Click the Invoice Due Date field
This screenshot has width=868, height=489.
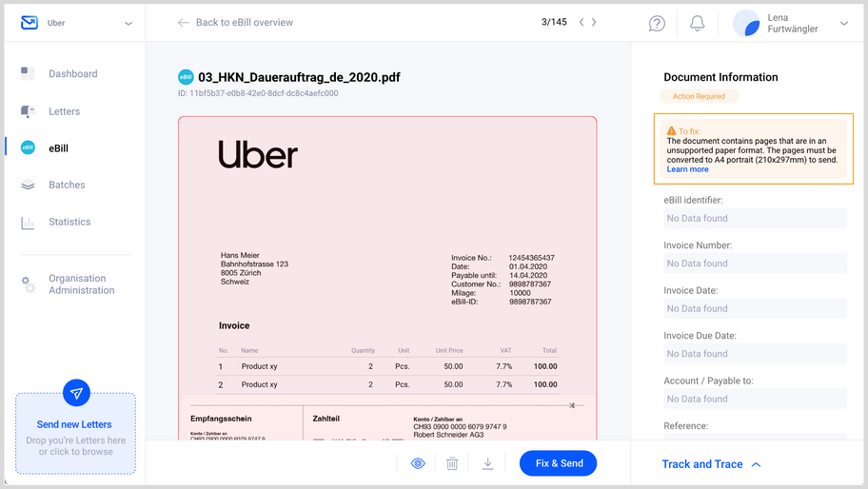tap(755, 354)
